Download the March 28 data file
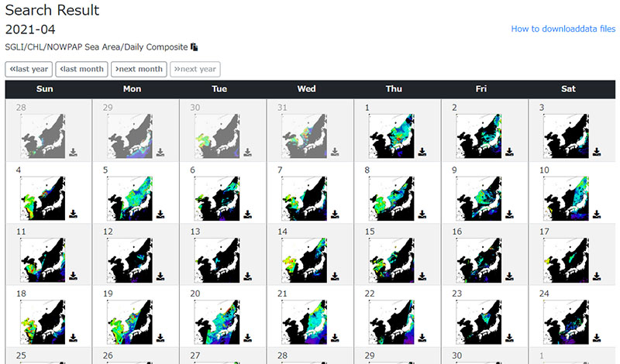 (x=73, y=152)
